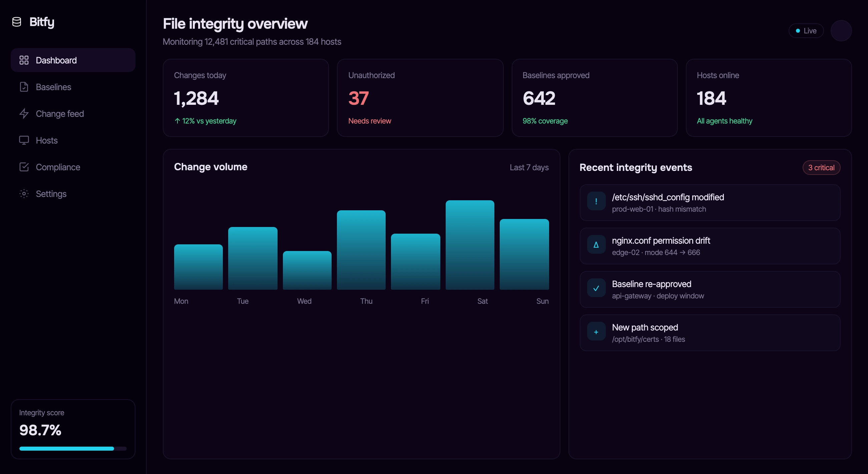Click the 3 critical badge
Image resolution: width=868 pixels, height=474 pixels.
coord(821,168)
